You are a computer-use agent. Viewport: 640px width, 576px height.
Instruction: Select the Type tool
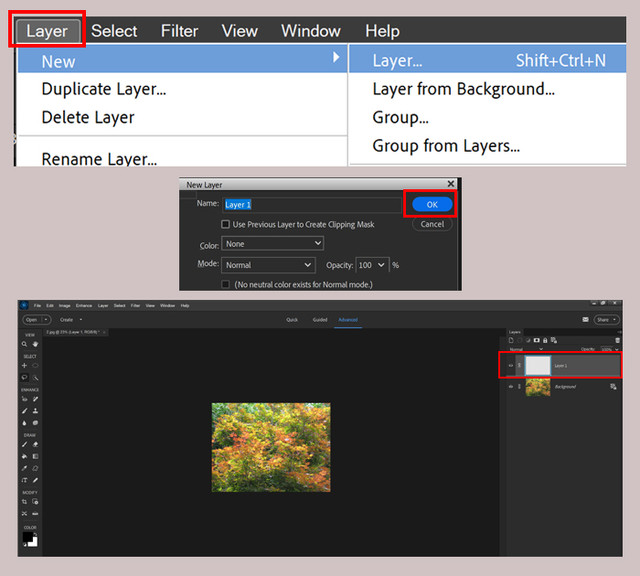24,480
